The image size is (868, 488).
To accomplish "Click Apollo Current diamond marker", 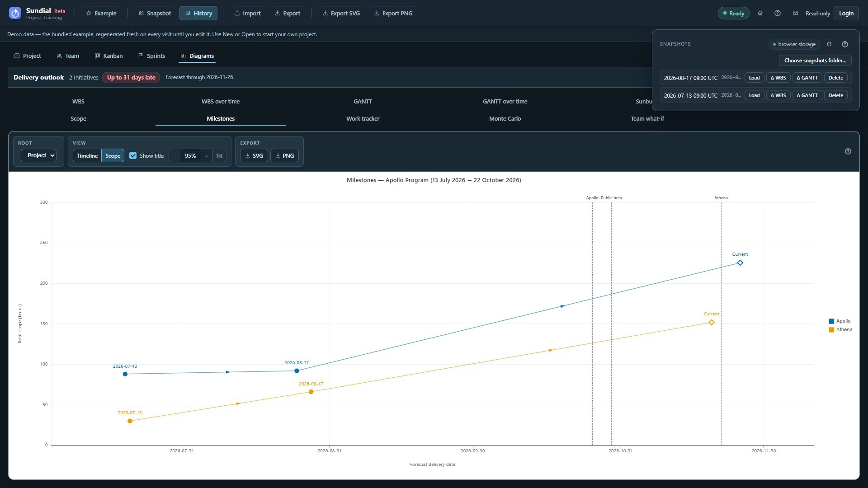I will [740, 263].
